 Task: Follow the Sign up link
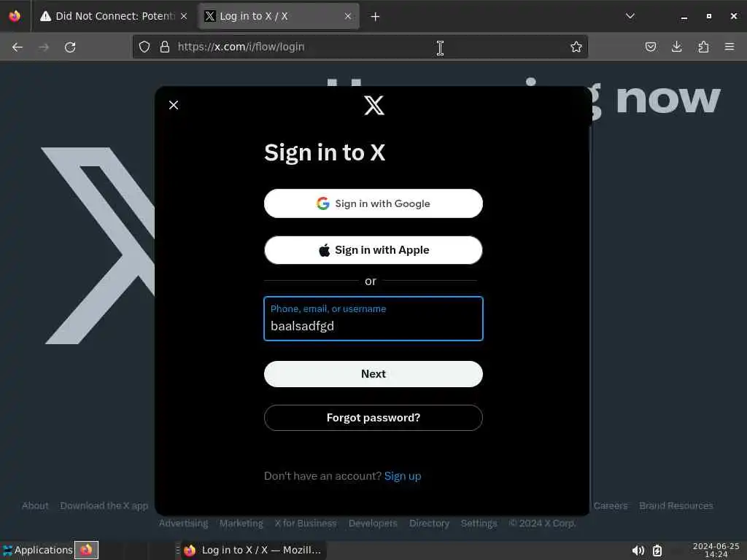coord(403,475)
